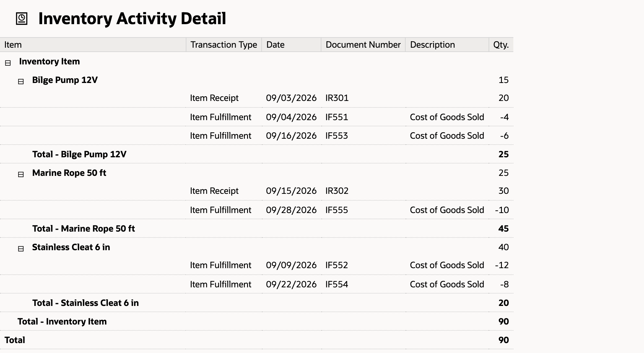The width and height of the screenshot is (644, 353).
Task: Click the report icon beside Inventory Activity Detail
Action: [x=22, y=19]
